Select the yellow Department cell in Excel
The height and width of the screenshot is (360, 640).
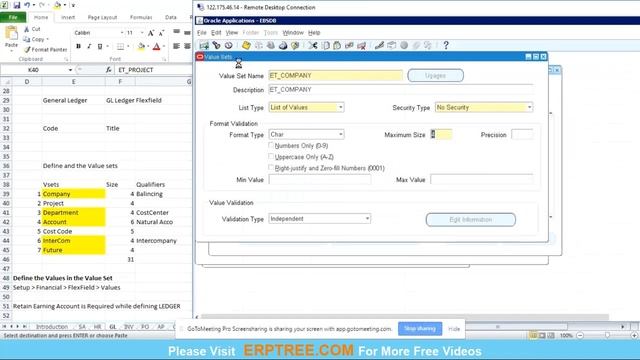(73, 213)
